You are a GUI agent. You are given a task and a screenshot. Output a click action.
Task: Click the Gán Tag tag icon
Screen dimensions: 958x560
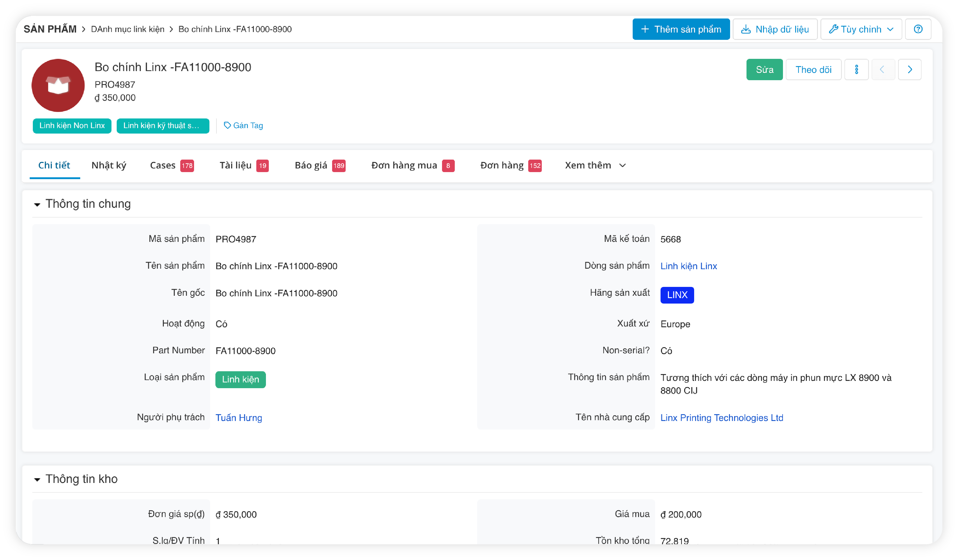click(227, 125)
